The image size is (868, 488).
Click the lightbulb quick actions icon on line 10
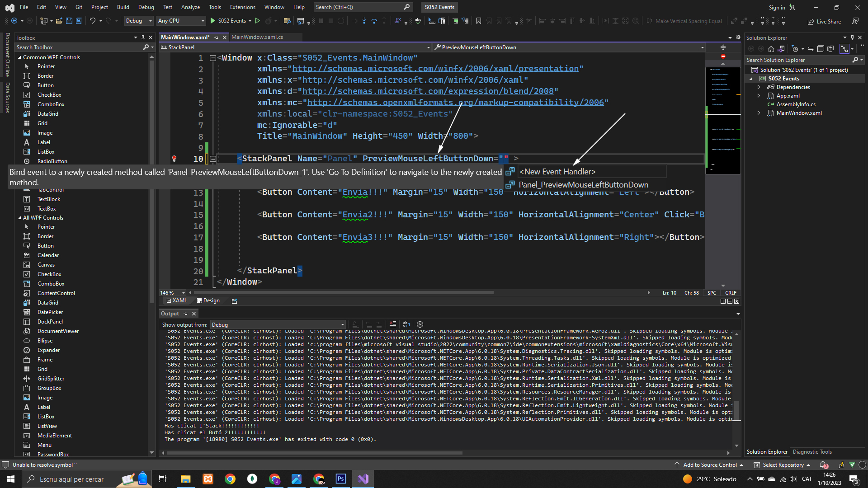[x=174, y=159]
